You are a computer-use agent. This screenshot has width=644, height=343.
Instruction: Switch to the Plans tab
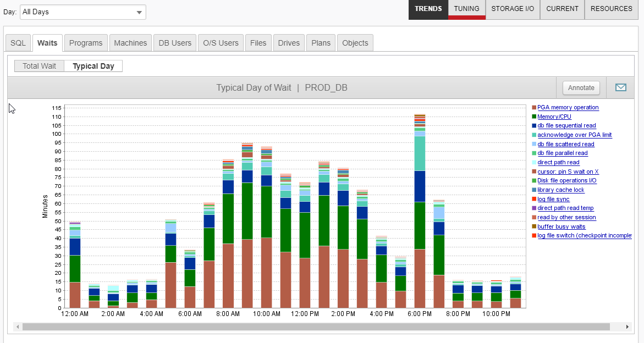[321, 43]
